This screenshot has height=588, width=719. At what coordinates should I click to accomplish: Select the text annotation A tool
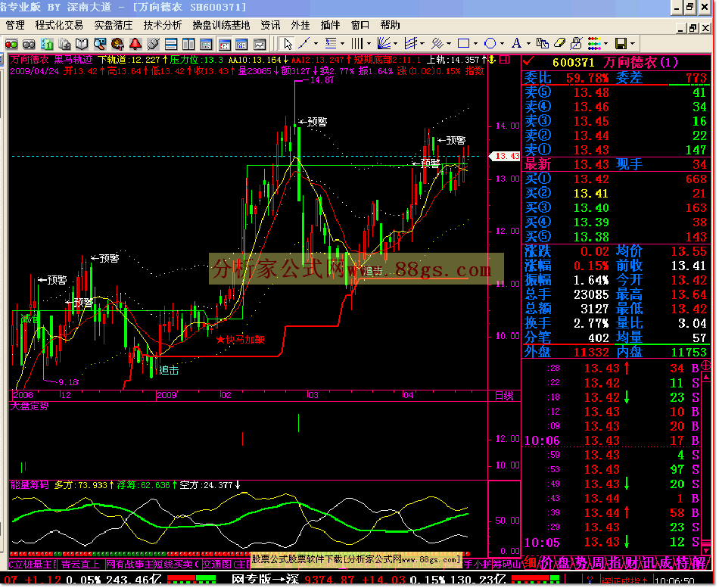(517, 44)
